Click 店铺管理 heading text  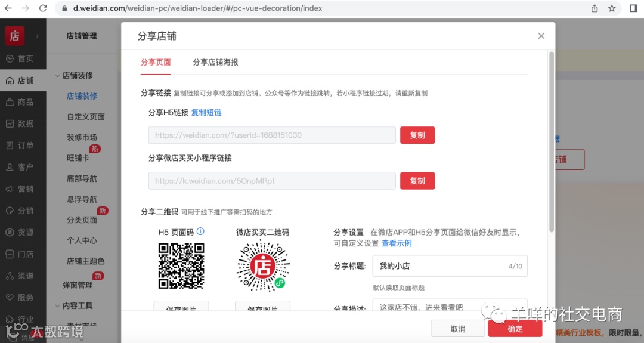[x=82, y=36]
